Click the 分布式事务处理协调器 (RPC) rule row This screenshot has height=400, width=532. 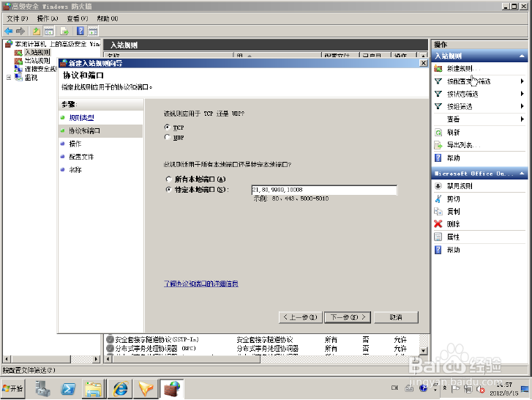(261, 349)
